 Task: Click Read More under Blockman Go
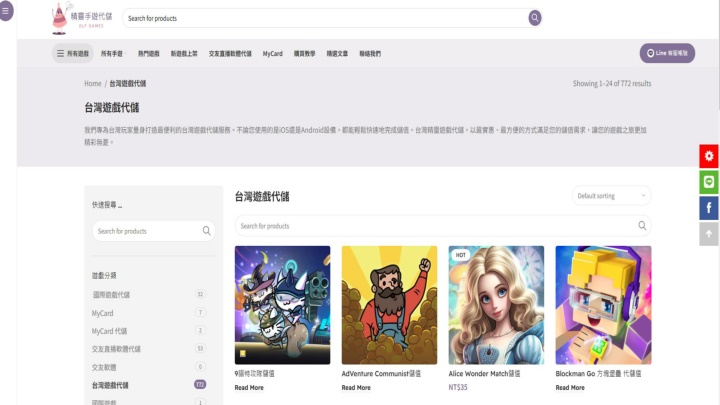tap(570, 388)
